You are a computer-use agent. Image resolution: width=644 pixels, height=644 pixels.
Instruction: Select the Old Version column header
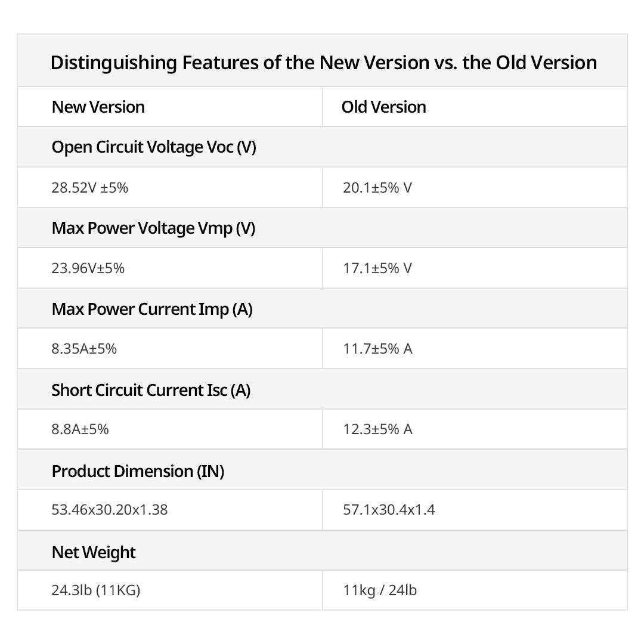pyautogui.click(x=383, y=107)
